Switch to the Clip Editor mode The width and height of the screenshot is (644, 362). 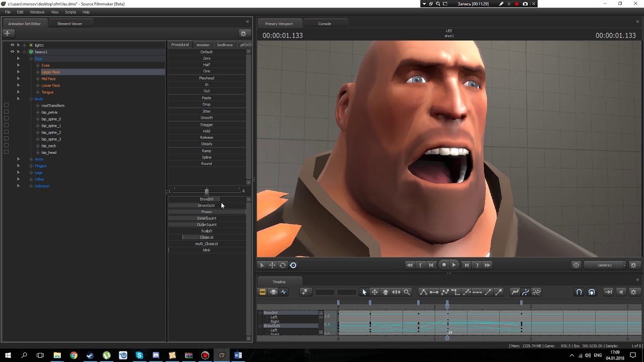(262, 292)
